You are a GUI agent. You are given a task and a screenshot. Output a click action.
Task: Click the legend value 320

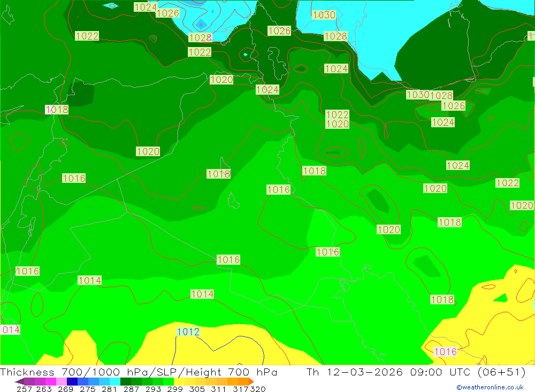[x=258, y=389]
